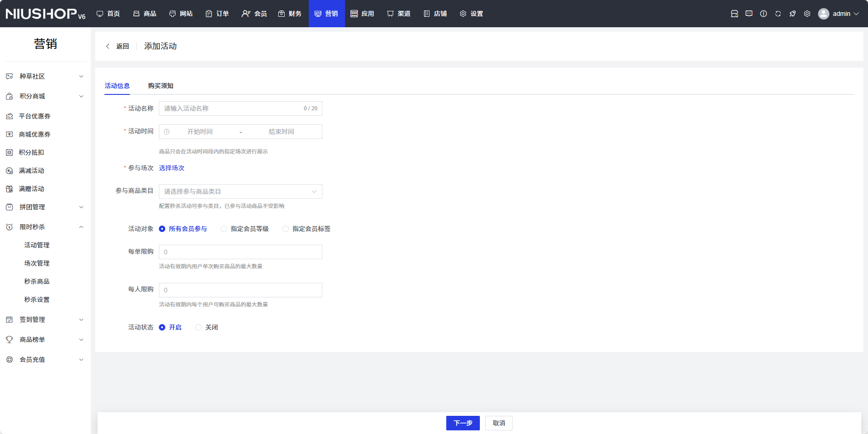
Task: Expand the 商品榜单 sidebar group arrow
Action: pos(81,340)
